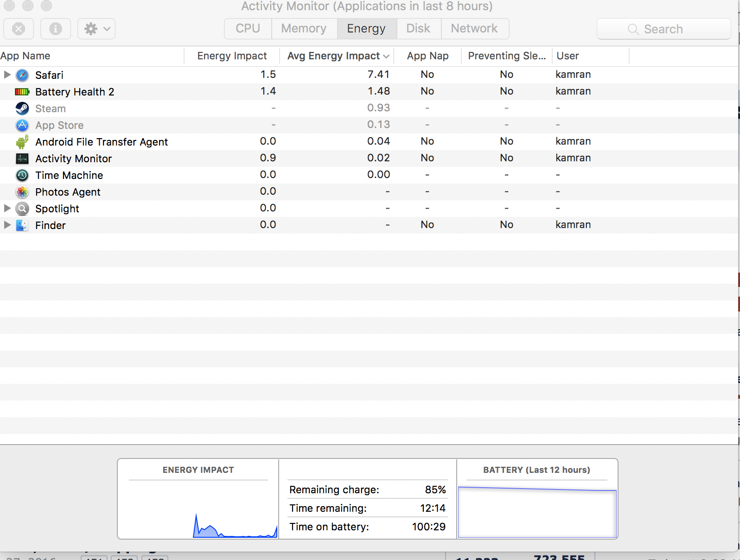Expand the Safari process group
The image size is (740, 560).
pos(7,75)
